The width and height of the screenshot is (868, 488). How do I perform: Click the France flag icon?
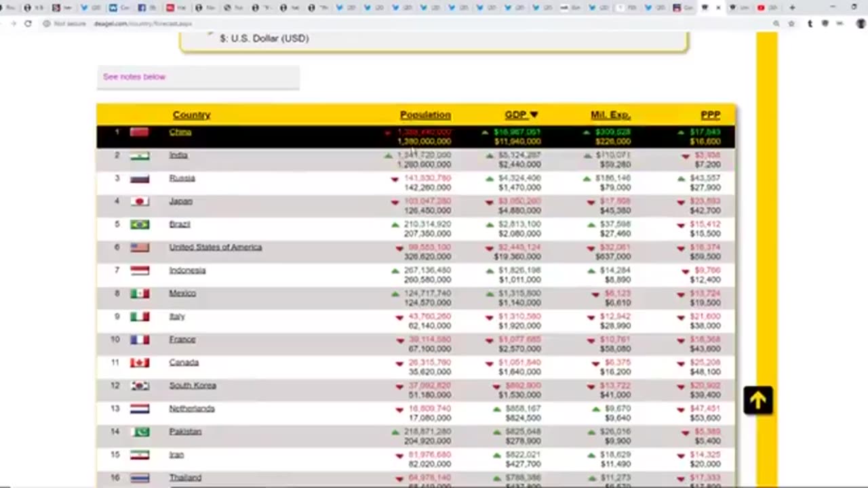click(x=140, y=340)
